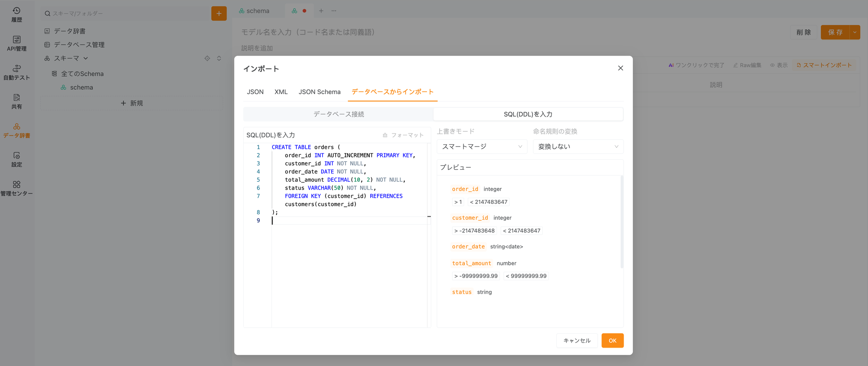The height and width of the screenshot is (366, 868).
Task: Open データ辞書 in the tree
Action: [x=69, y=31]
